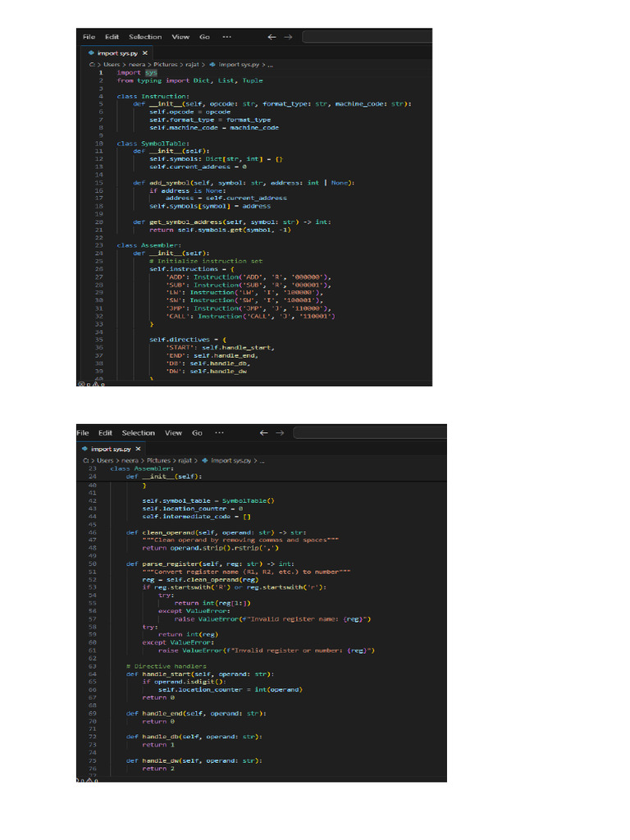The image size is (630, 840).
Task: Click the Python file icon on the bottom window's tab
Action: [x=84, y=449]
